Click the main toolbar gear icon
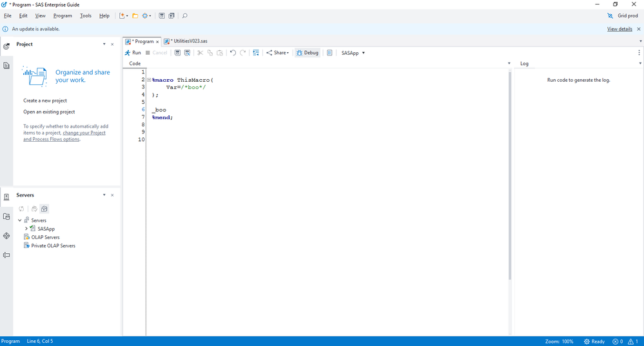Image resolution: width=644 pixels, height=346 pixels. (146, 15)
